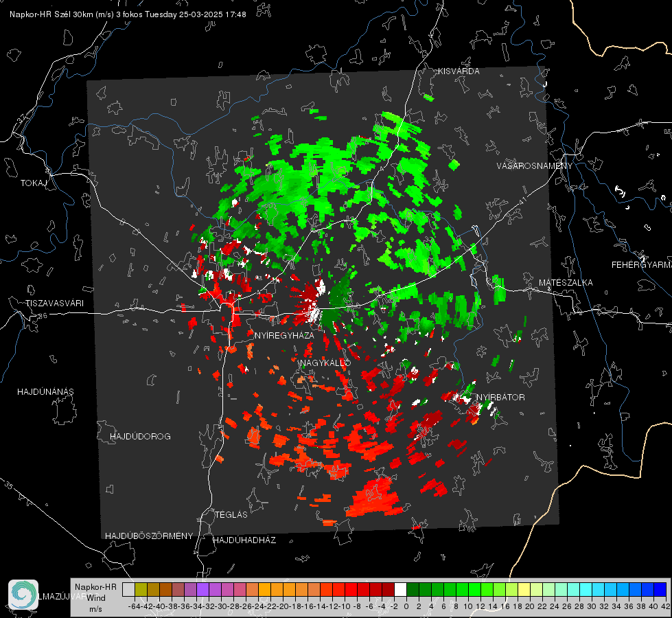672x618 pixels.
Task: Click the HAJDÚDOROG town label
Action: click(140, 437)
